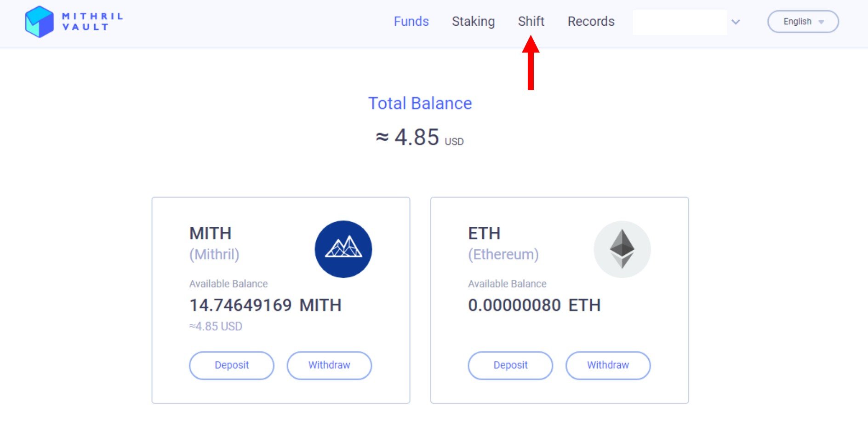The height and width of the screenshot is (431, 868).
Task: Click the MITHRIL VAULT text logo
Action: [x=92, y=22]
